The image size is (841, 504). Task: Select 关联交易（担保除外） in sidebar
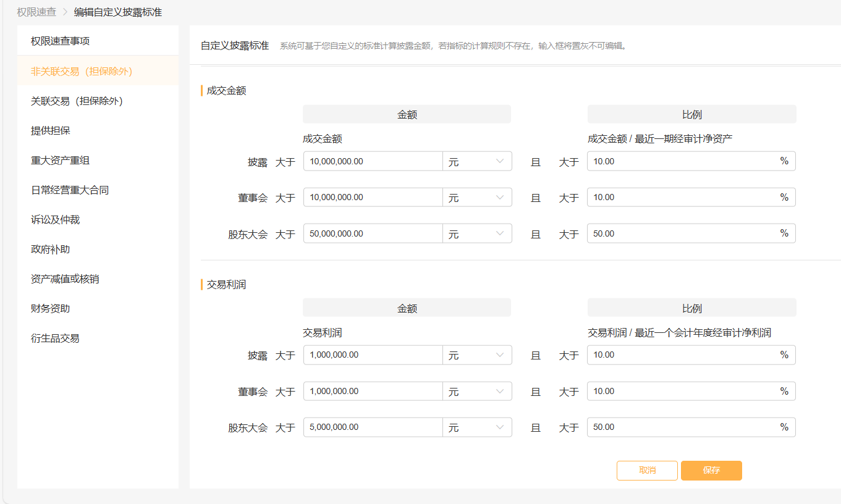point(77,101)
